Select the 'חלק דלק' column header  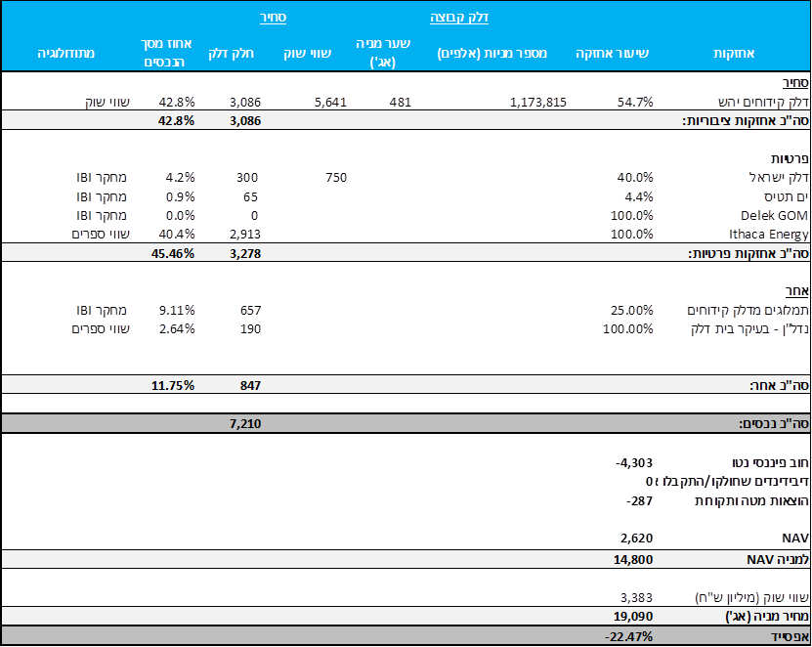tap(231, 54)
